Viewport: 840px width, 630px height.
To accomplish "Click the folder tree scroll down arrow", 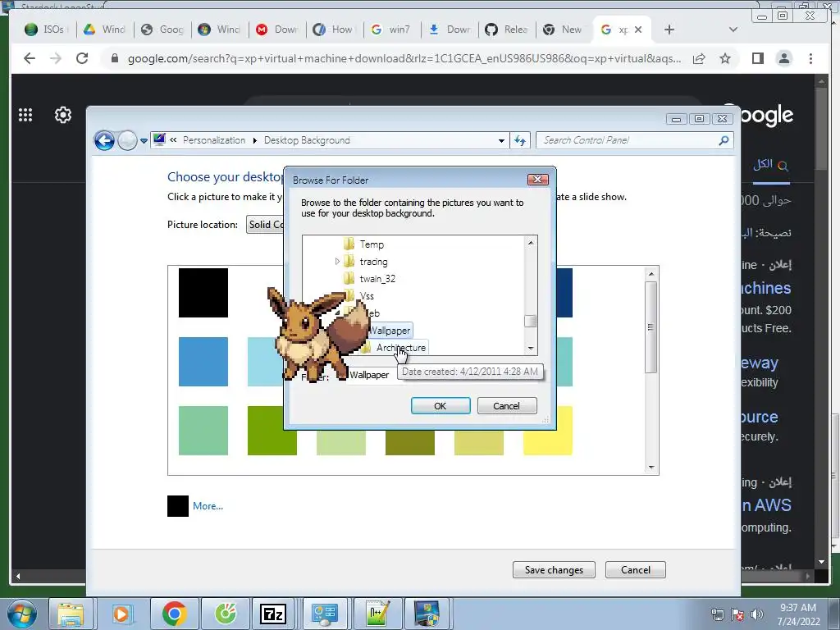I will click(x=531, y=348).
